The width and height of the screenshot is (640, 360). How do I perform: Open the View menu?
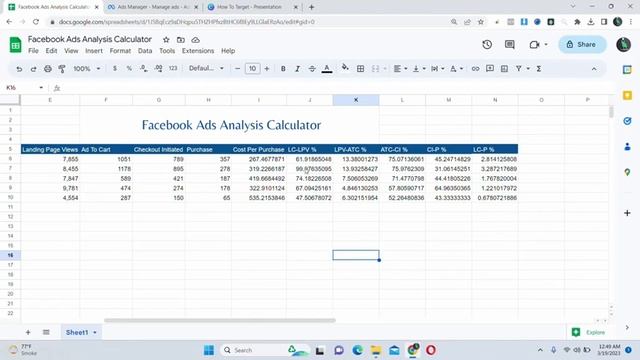point(71,51)
